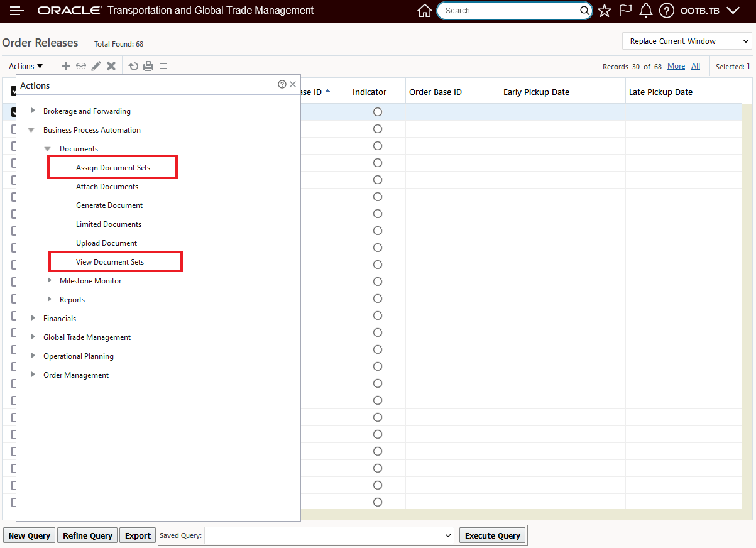This screenshot has width=756, height=548.
Task: Open the notifications bell
Action: 645,11
